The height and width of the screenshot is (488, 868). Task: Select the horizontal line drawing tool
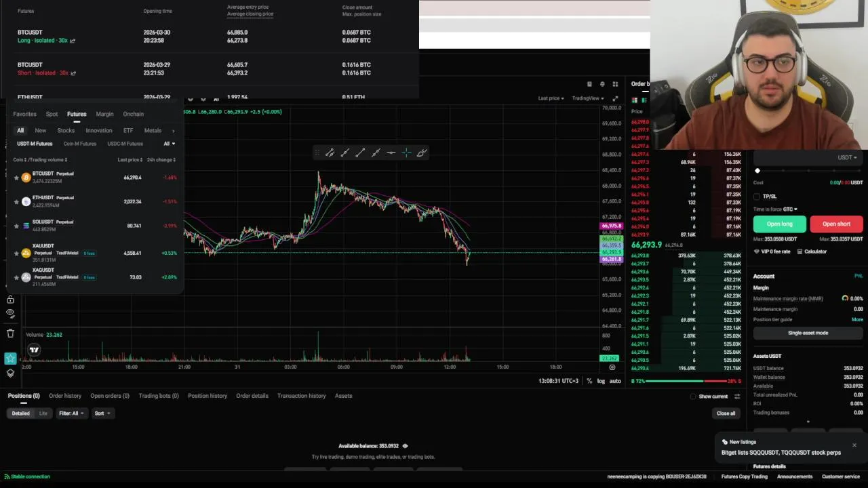tap(391, 152)
